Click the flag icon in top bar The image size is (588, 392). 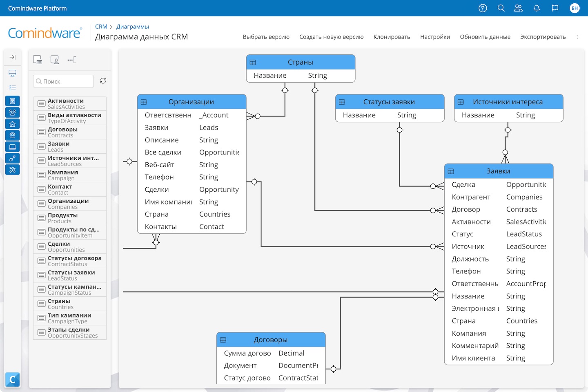[x=555, y=8]
